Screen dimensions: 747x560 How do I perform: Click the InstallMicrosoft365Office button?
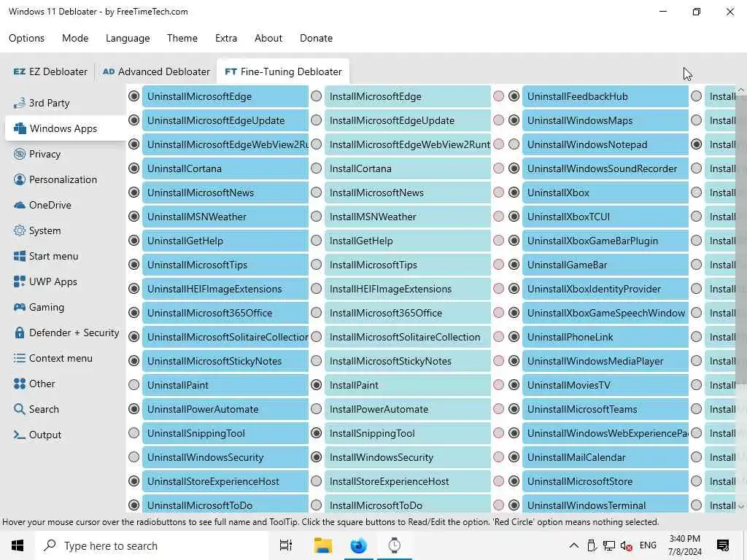click(408, 313)
